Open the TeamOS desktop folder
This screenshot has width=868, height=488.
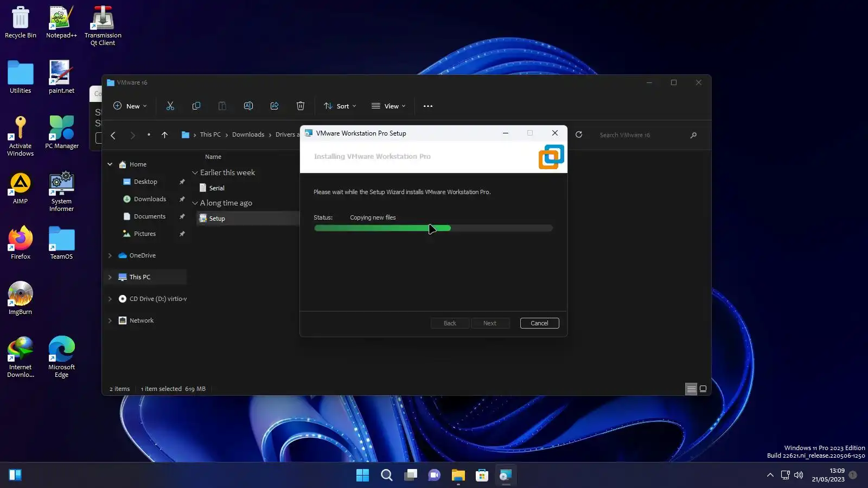(61, 243)
